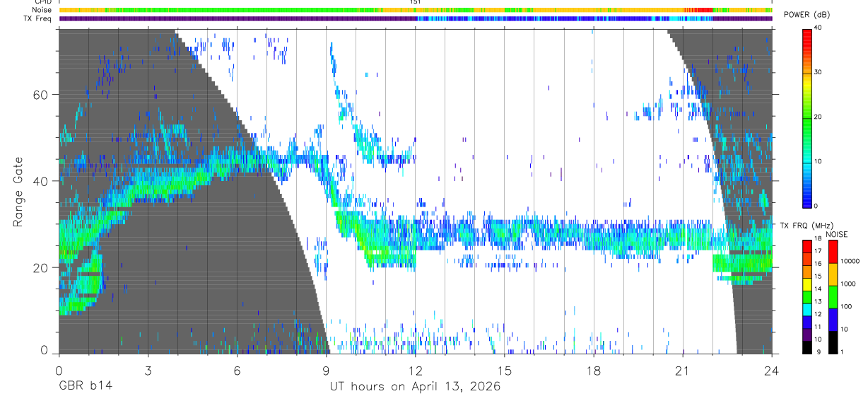Screen dimensions: 868x401
Task: Click the green swatch in NOISE legend
Action: (832, 296)
